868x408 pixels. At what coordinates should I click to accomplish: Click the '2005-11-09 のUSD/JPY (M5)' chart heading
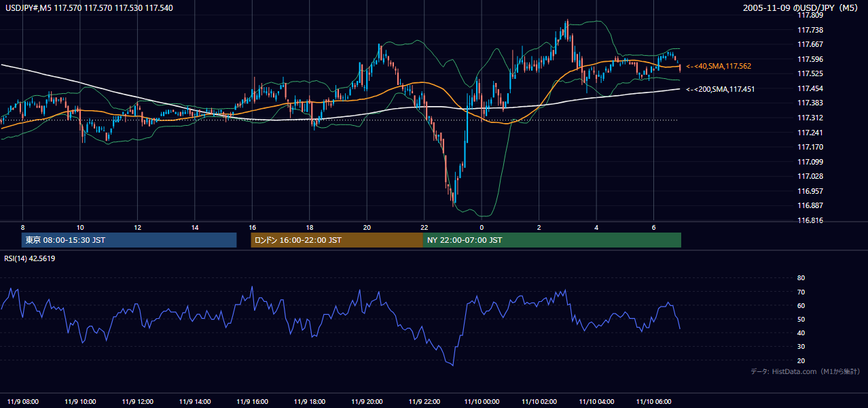coord(802,8)
